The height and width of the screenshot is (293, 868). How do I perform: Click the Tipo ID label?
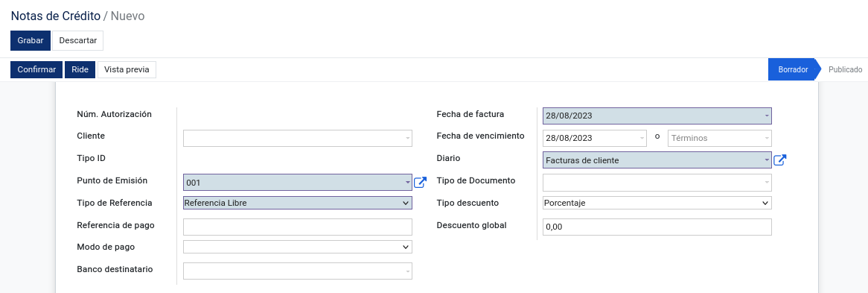[x=92, y=158]
